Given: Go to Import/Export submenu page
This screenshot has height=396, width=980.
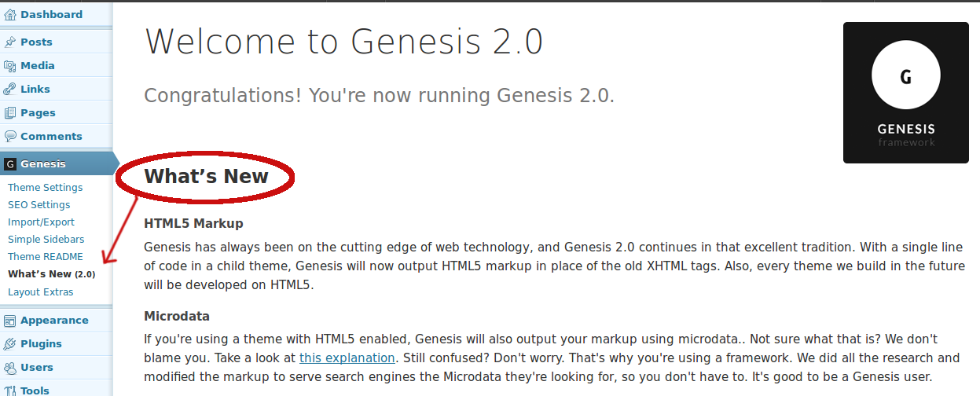Looking at the screenshot, I should click(x=41, y=222).
